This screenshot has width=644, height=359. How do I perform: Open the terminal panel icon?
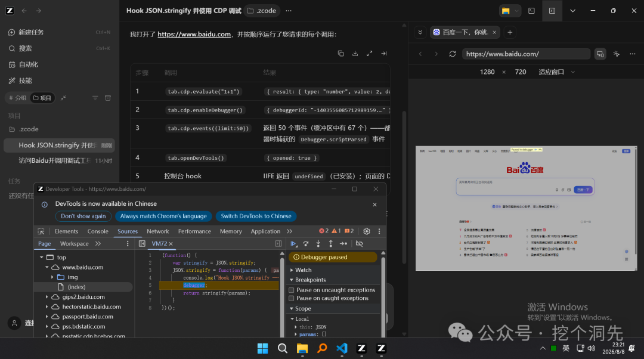point(531,11)
